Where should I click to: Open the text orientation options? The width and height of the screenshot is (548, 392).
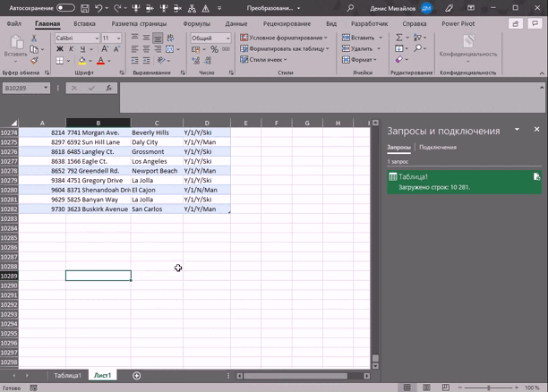pyautogui.click(x=161, y=61)
